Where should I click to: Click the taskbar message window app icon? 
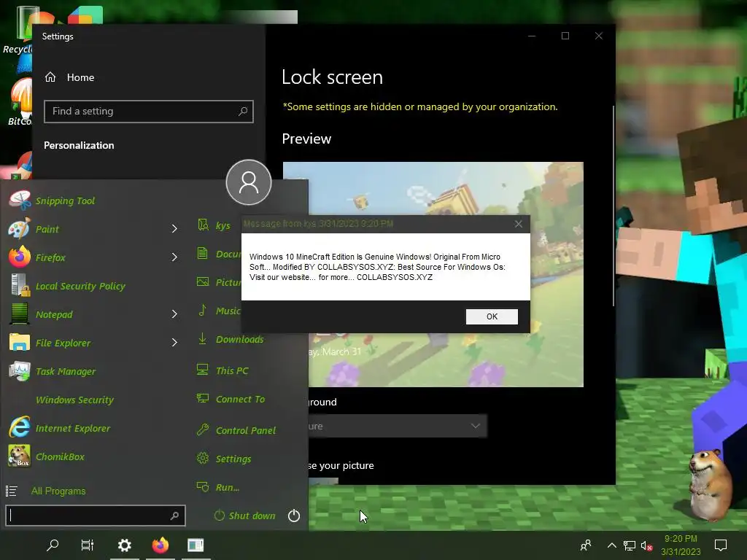196,545
